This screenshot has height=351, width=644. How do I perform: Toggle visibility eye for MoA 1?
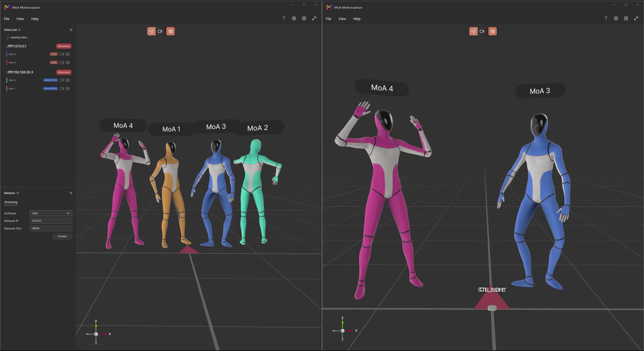coord(68,89)
